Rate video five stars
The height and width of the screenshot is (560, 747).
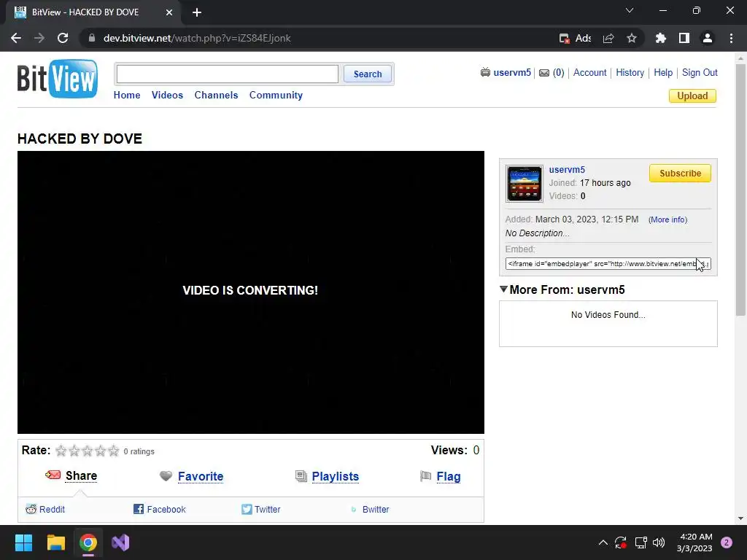click(113, 451)
